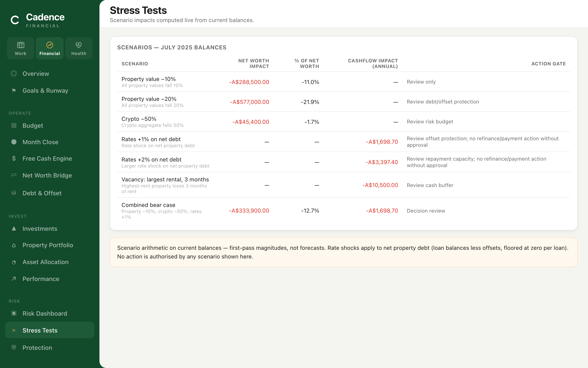Select the 'Property value –10%' scenario row
588x368 pixels.
[344, 82]
